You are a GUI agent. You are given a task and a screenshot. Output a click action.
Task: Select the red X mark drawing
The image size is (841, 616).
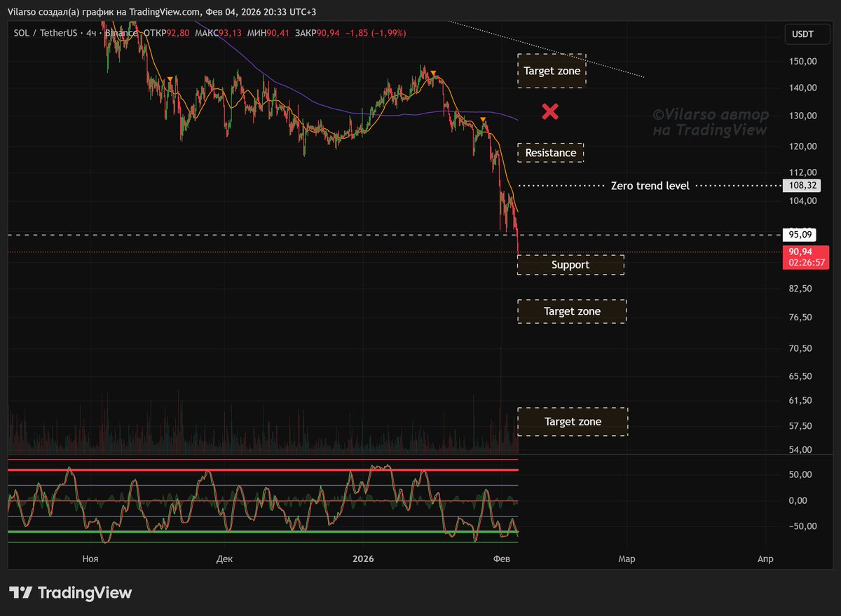[551, 111]
